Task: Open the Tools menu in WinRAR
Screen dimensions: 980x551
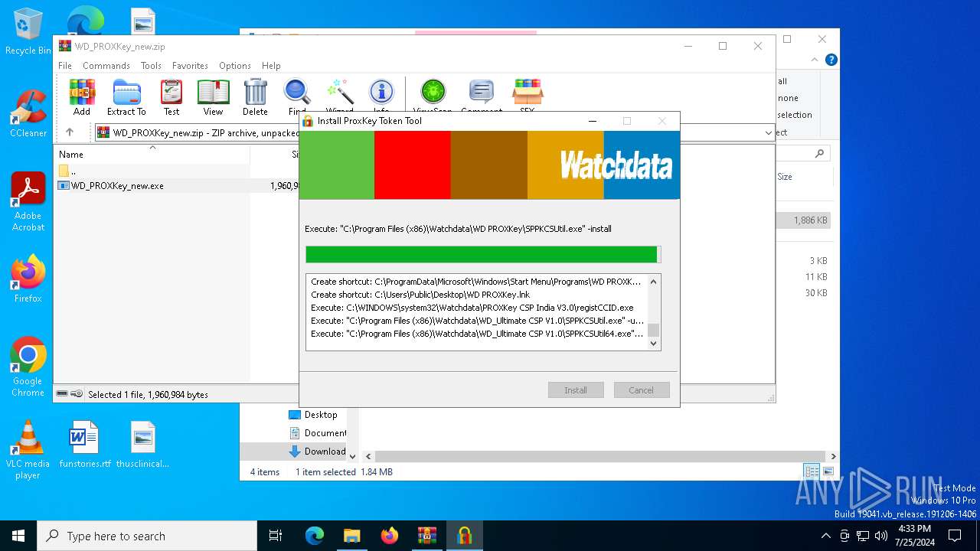Action: (x=151, y=66)
